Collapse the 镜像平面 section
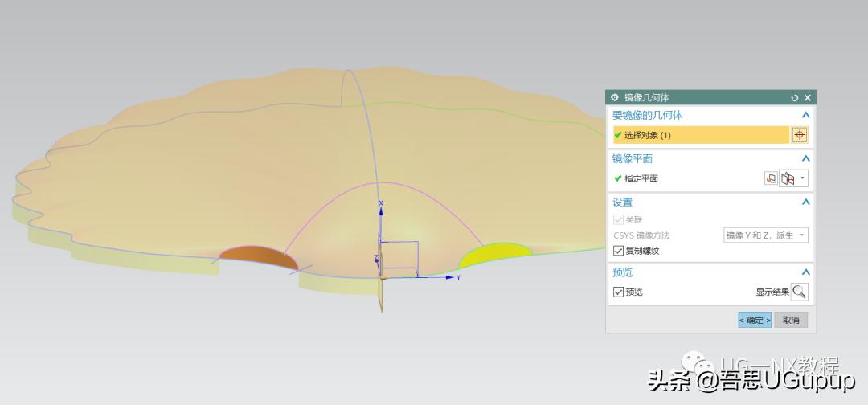The image size is (868, 405). (x=805, y=159)
